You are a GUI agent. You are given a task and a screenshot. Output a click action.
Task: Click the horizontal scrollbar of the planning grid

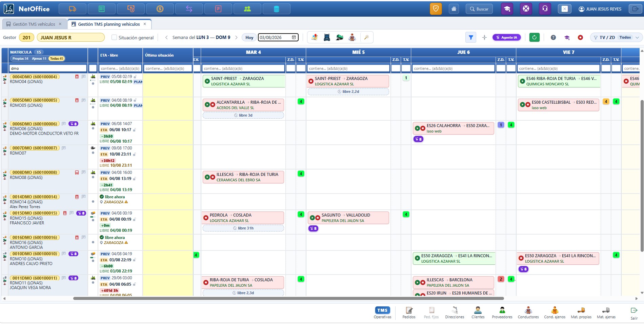[288, 299]
